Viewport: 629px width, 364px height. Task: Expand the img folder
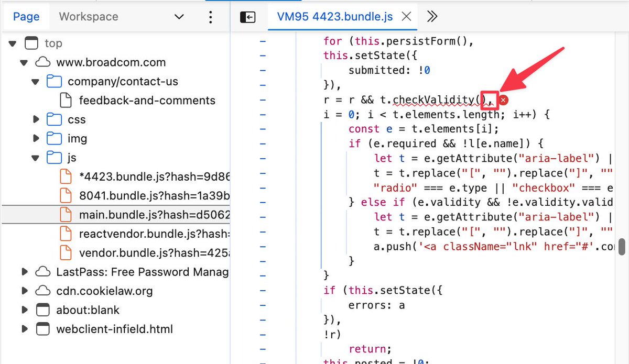(36, 138)
